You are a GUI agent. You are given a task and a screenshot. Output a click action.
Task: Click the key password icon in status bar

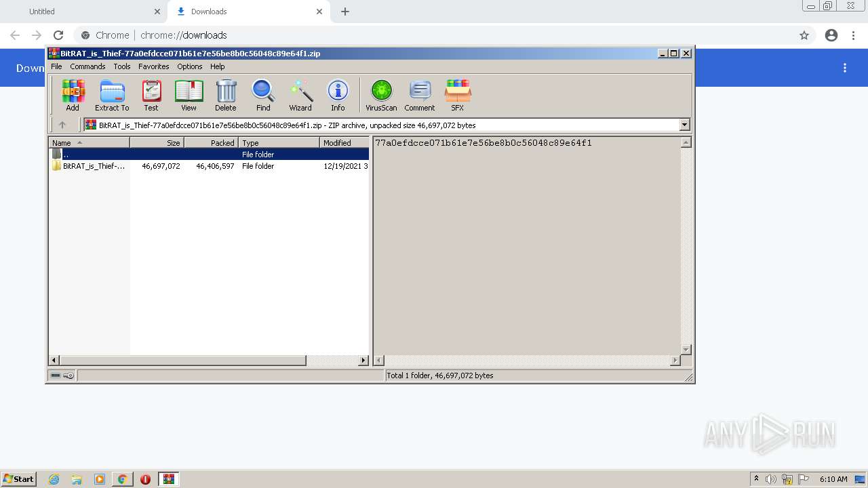tap(68, 375)
